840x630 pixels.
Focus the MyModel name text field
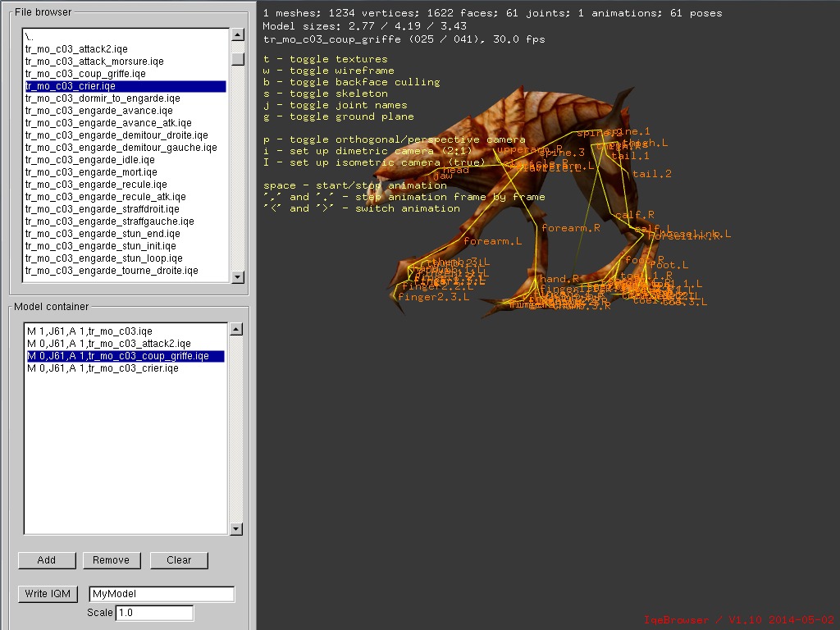tap(162, 594)
